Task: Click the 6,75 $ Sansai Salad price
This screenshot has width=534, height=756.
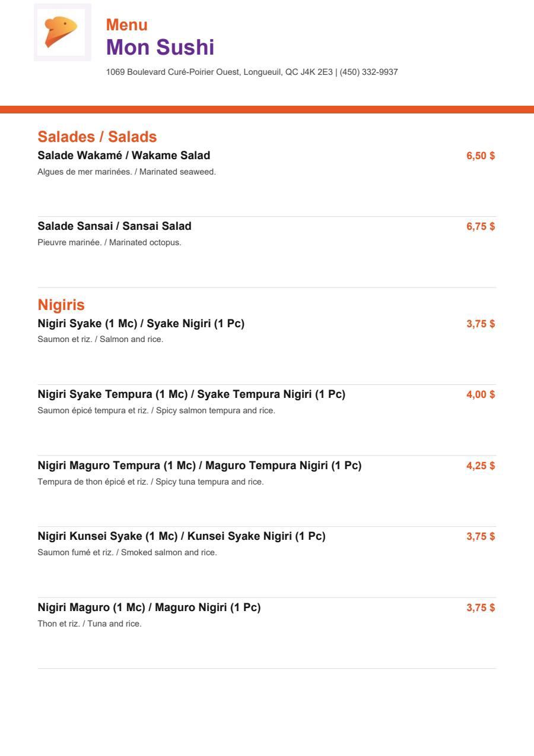Action: [x=481, y=226]
